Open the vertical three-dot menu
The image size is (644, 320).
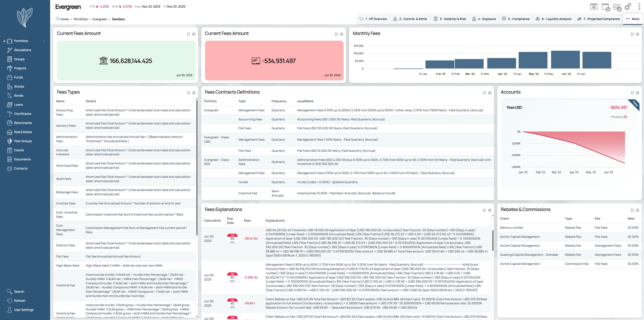[639, 7]
